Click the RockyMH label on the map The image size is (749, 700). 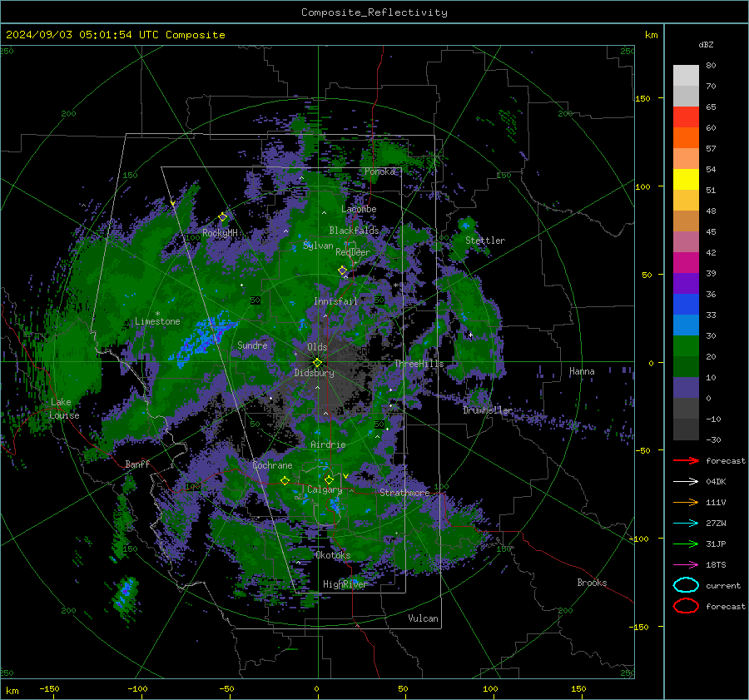[x=220, y=233]
